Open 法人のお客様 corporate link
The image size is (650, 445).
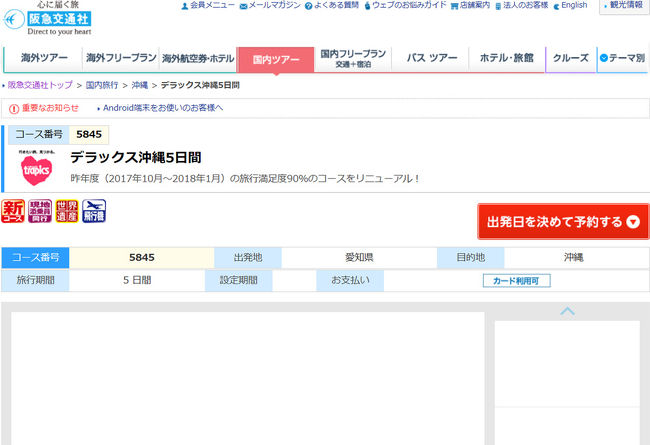coord(522,5)
